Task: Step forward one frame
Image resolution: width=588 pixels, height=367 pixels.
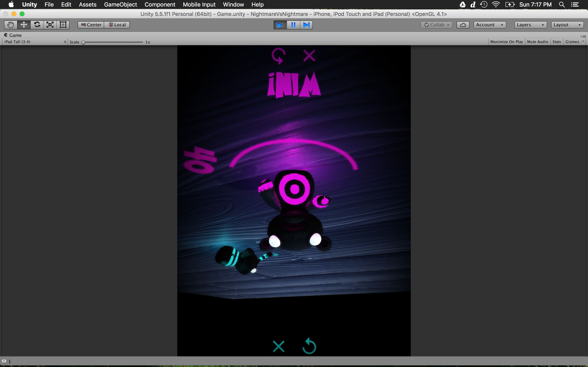Action: (306, 25)
